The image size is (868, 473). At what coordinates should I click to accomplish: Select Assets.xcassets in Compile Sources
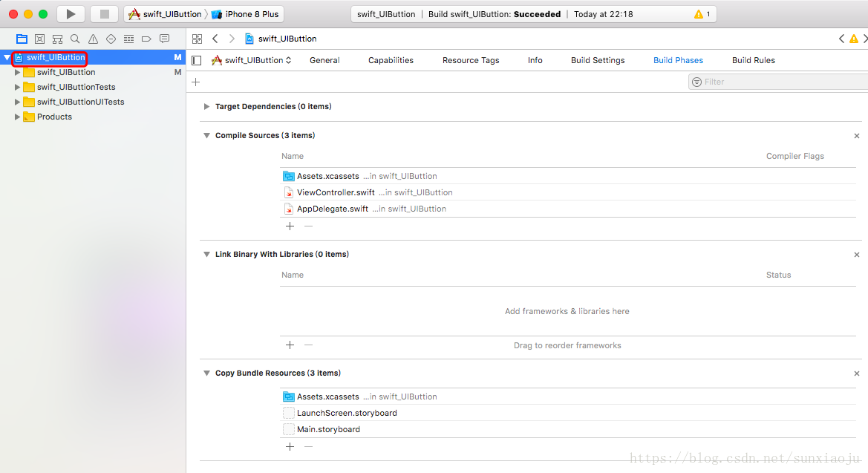(x=568, y=176)
